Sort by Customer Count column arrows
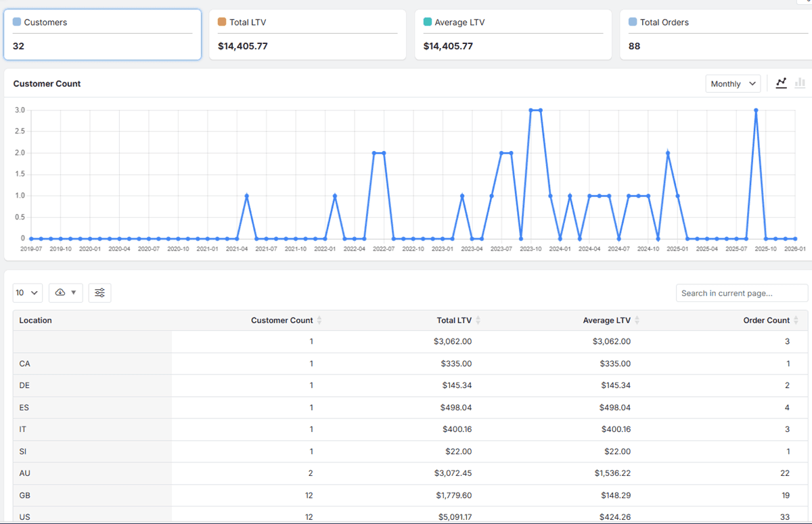 click(319, 320)
